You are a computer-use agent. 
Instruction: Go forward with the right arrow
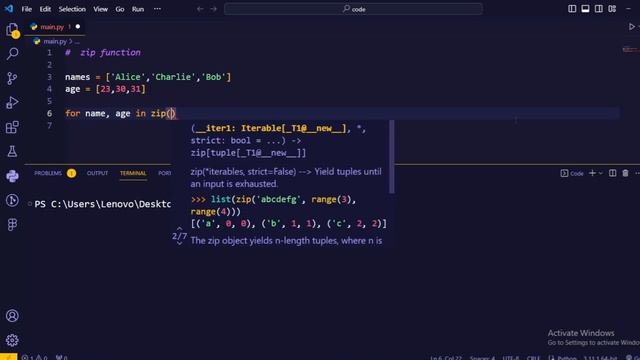[213, 9]
